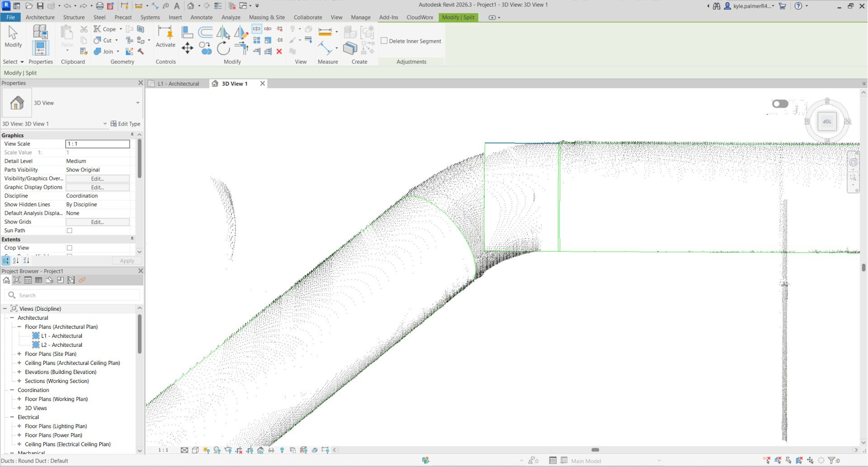Switch to the L1 - Architectural view tab
This screenshot has width=868, height=467.
click(178, 84)
